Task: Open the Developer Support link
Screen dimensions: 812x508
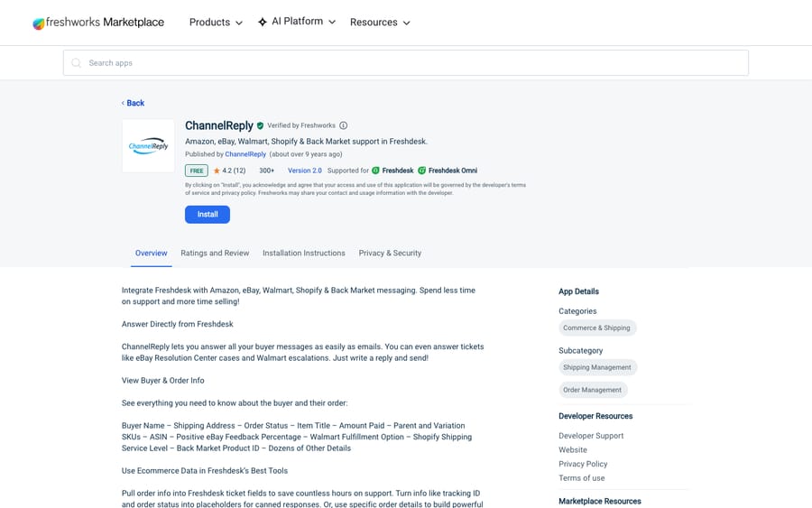Action: click(x=591, y=436)
